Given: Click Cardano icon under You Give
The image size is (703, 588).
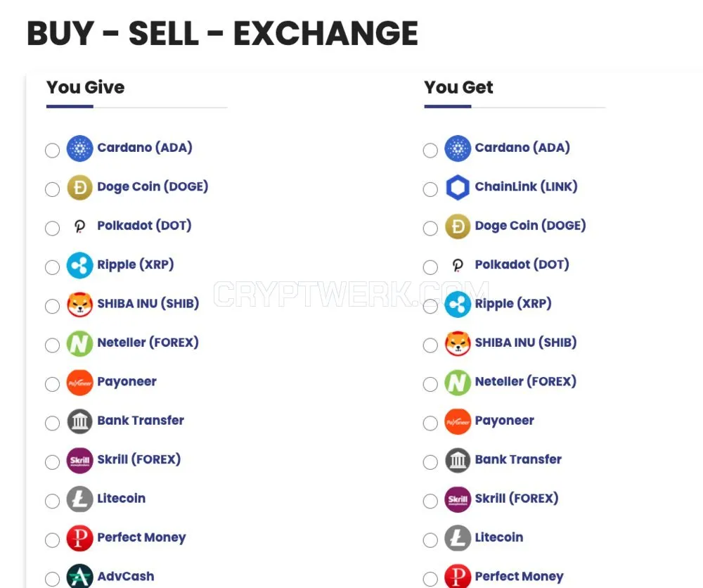Looking at the screenshot, I should pos(80,148).
